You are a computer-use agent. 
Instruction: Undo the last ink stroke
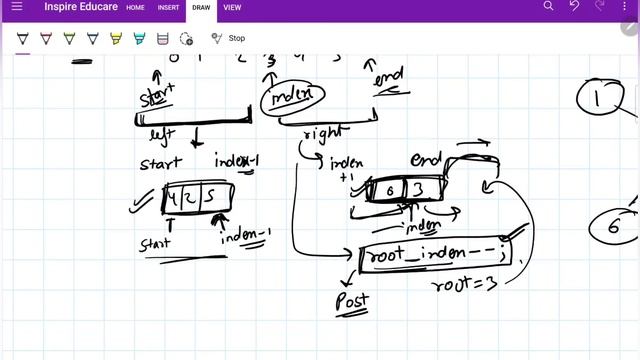(574, 6)
